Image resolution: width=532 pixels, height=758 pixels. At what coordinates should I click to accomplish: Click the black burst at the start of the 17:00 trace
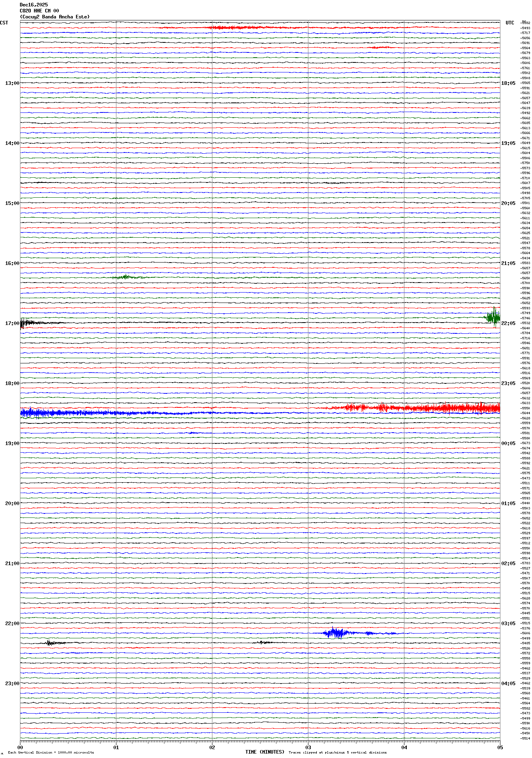point(28,323)
